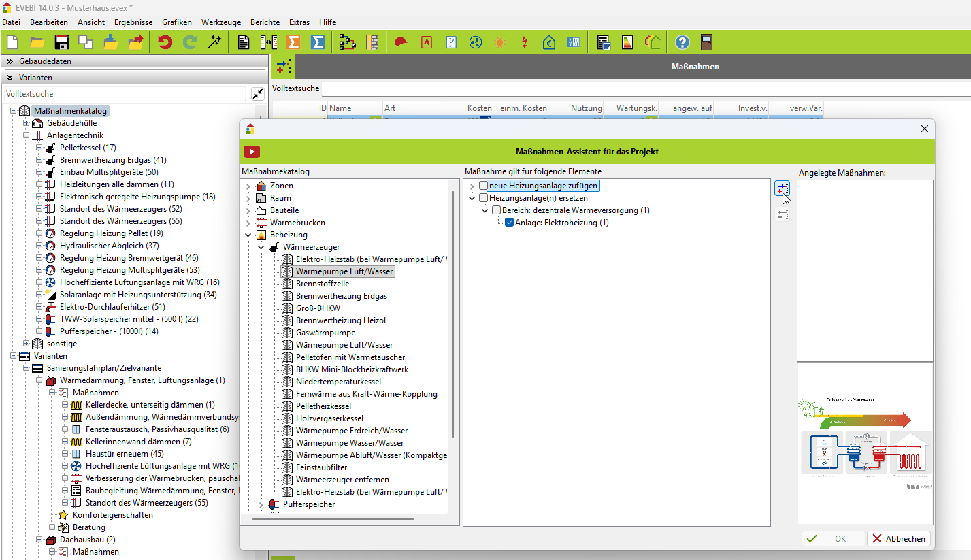The image size is (971, 560).
Task: Open help via the blue question mark icon
Action: [682, 42]
